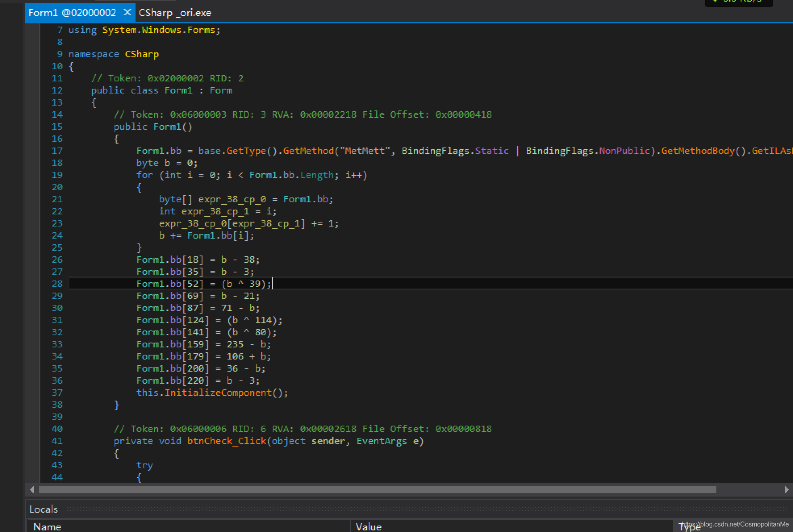
Task: Click the GetMethod call on line 17
Action: 308,151
